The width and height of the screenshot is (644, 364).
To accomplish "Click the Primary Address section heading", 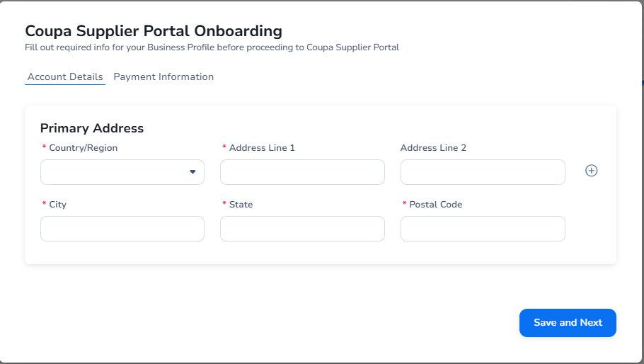I will [x=92, y=128].
